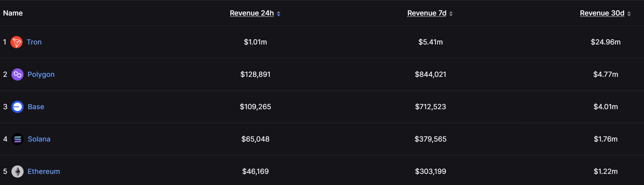Click the Tron logo icon
Screen dimensions: 644x185
click(16, 42)
